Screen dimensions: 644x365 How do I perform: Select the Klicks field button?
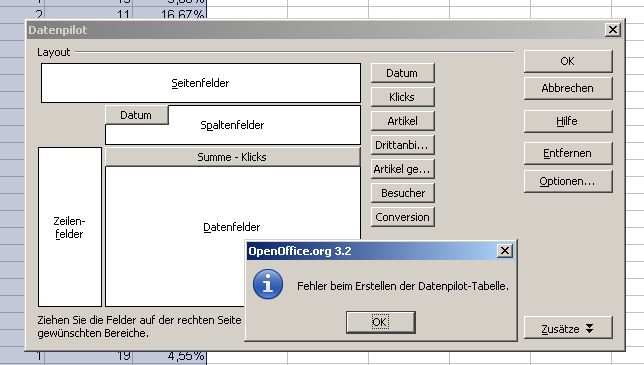coord(402,97)
